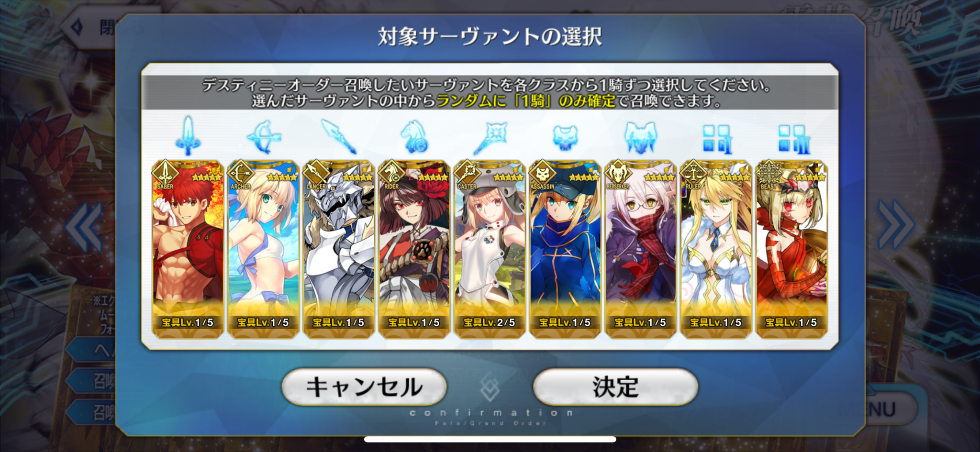Choose the Beast class servant card
This screenshot has height=452, width=980.
point(791,249)
